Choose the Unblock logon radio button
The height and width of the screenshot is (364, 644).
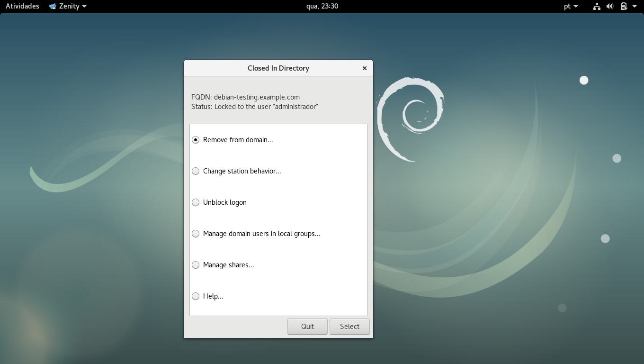(x=196, y=202)
